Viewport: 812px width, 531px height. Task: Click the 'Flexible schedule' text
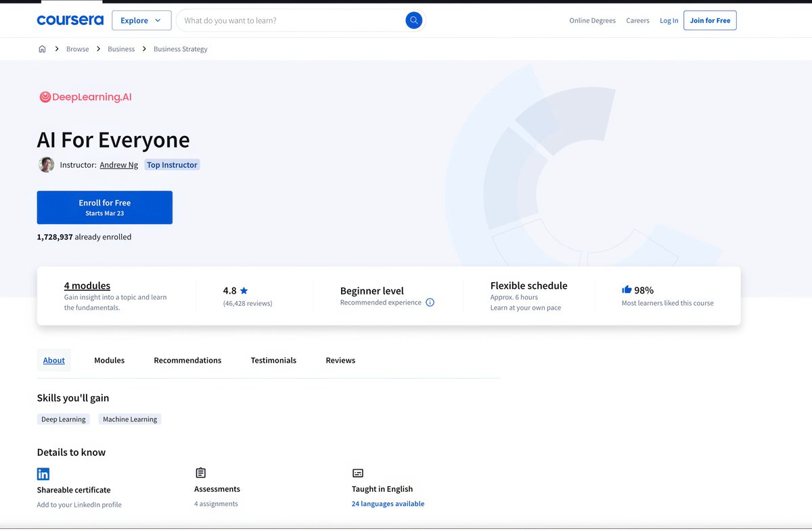point(528,285)
